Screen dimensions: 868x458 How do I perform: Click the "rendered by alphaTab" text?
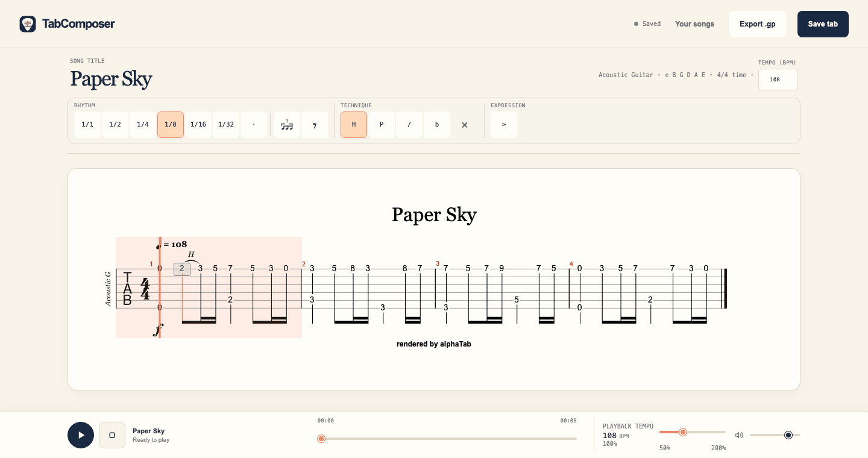[x=434, y=344]
